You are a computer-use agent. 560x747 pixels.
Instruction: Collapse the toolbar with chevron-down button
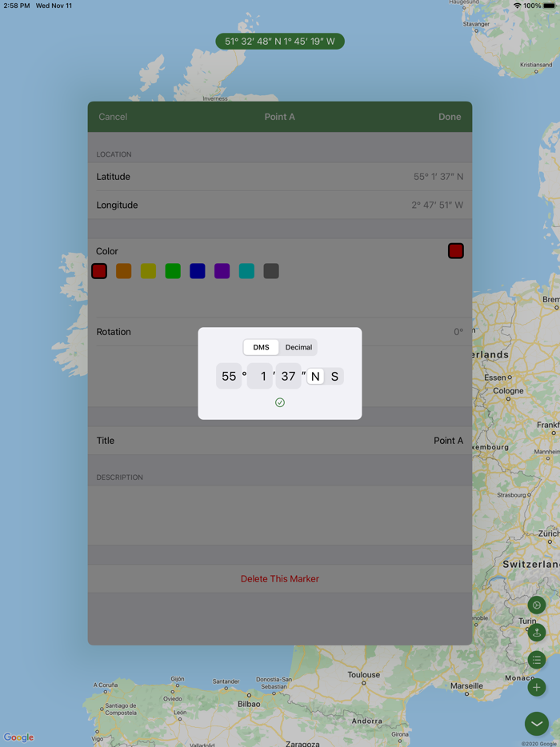coord(537,724)
